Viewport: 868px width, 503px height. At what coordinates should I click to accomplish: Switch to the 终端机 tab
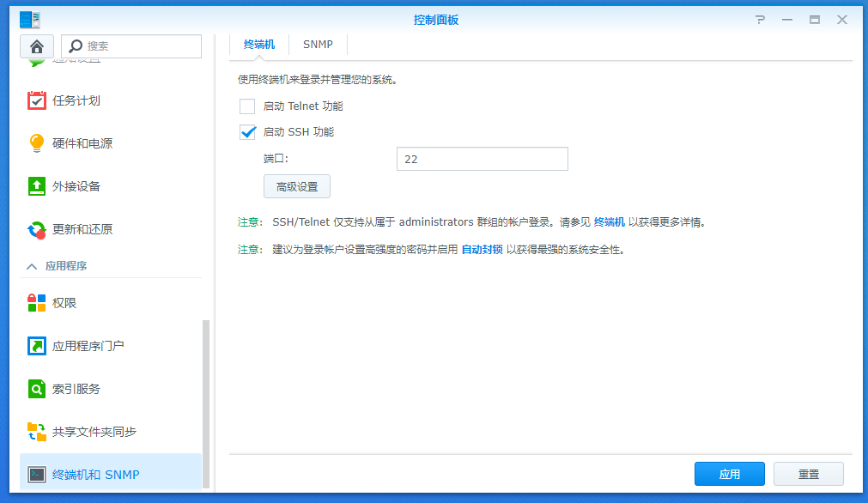[259, 45]
